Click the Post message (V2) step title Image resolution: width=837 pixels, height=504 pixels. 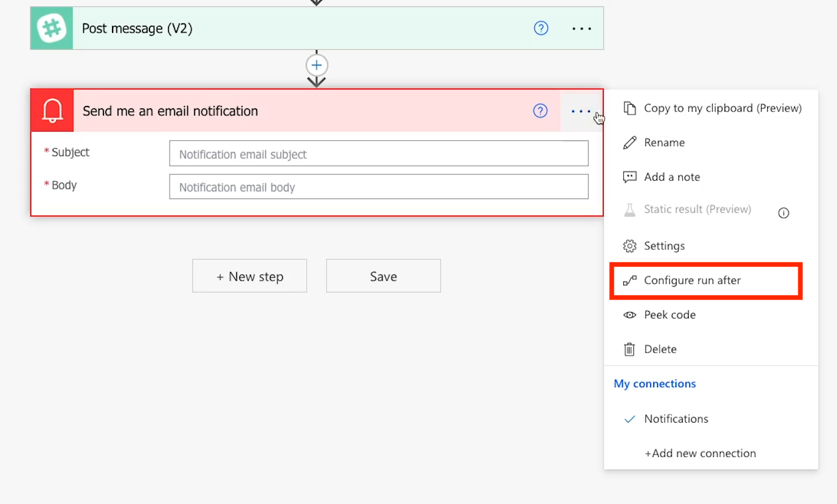tap(137, 29)
